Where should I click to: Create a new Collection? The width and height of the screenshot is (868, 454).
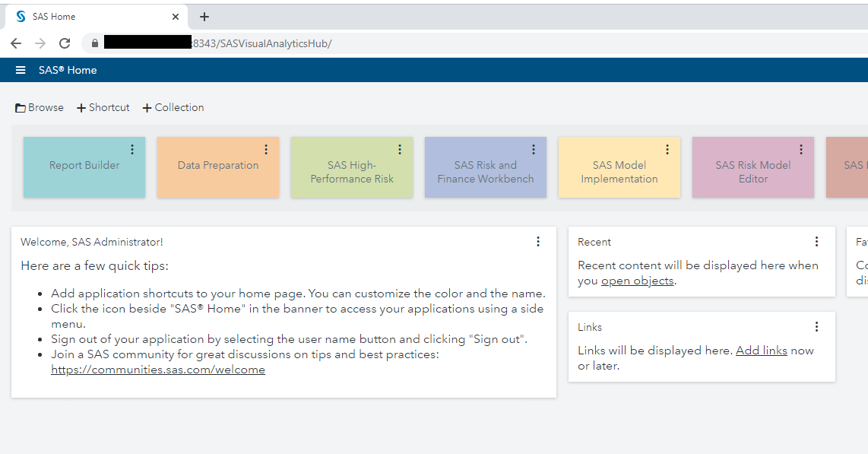coord(173,107)
